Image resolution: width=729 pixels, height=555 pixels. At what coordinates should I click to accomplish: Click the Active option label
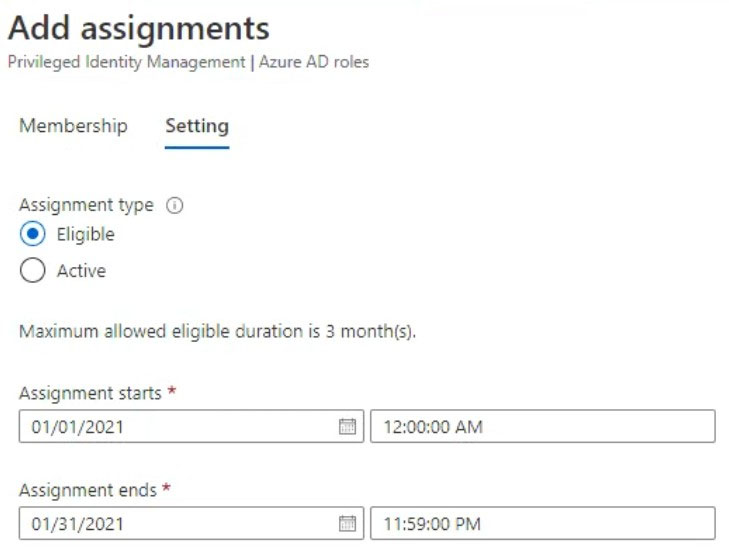click(81, 271)
